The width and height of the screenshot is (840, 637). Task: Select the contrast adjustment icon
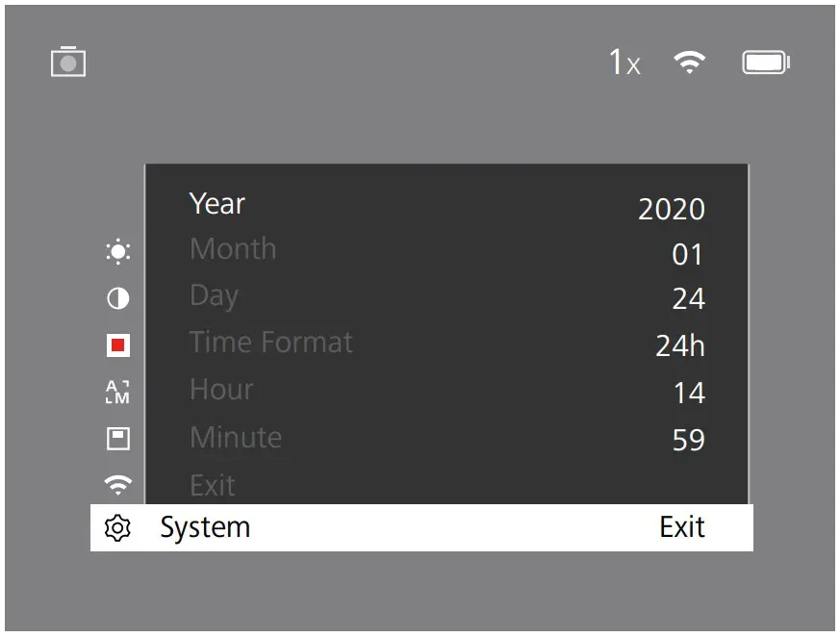[116, 299]
